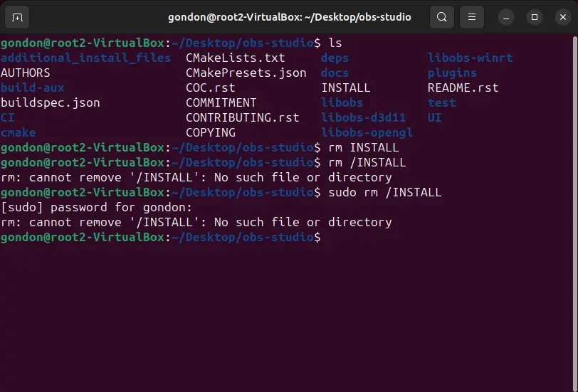Image resolution: width=578 pixels, height=392 pixels.
Task: Click the CI directory name
Action: pyautogui.click(x=7, y=117)
